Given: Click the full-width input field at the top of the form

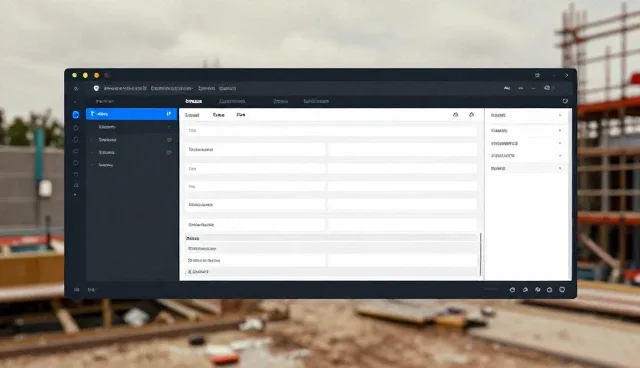Looking at the screenshot, I should 331,131.
